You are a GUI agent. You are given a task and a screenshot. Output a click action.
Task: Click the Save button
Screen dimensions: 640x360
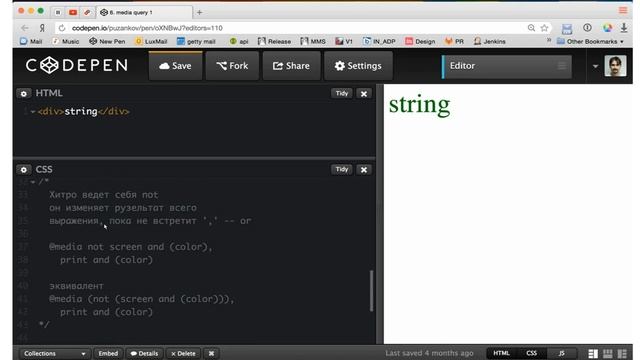[175, 66]
